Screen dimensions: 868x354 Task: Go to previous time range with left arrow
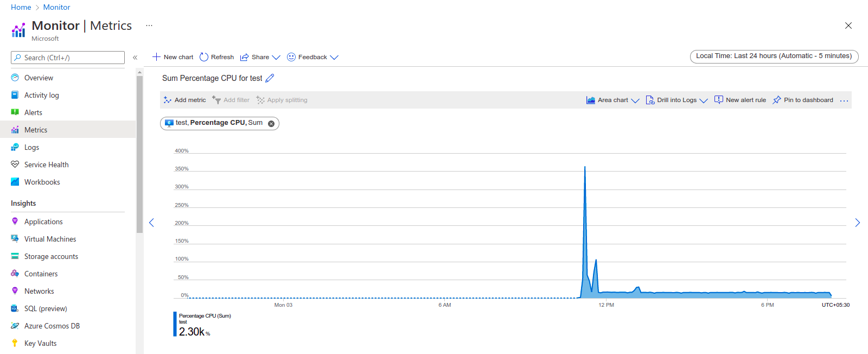pyautogui.click(x=151, y=223)
